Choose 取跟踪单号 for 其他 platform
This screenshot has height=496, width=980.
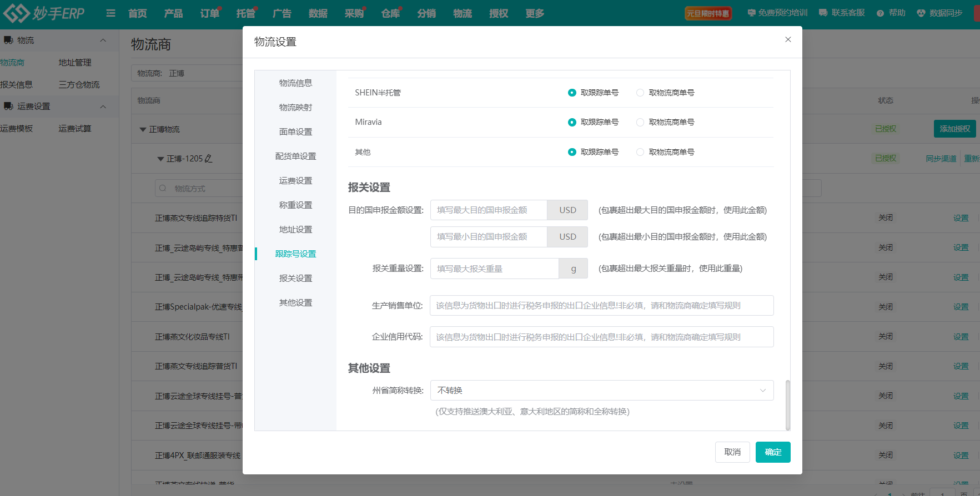[572, 152]
